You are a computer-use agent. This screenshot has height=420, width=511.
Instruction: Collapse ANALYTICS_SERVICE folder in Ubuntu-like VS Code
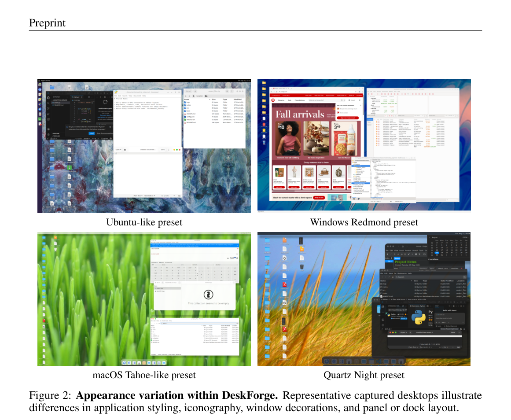59,100
